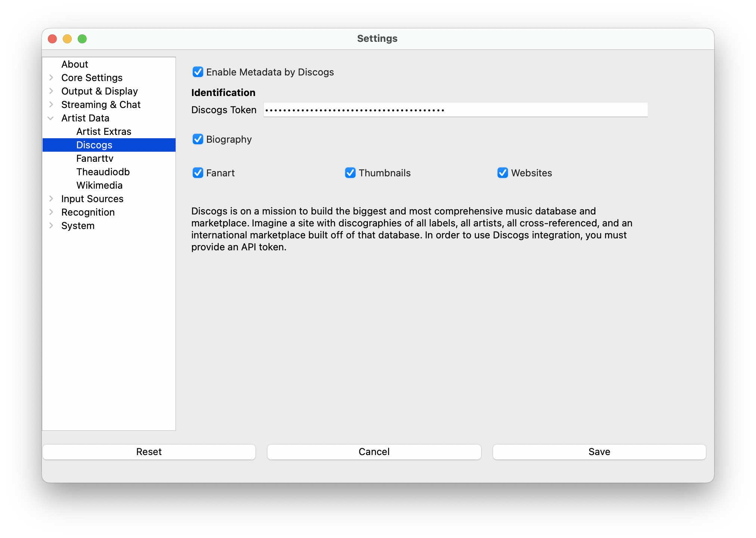
Task: Uncheck the Websites checkbox
Action: [x=502, y=173]
